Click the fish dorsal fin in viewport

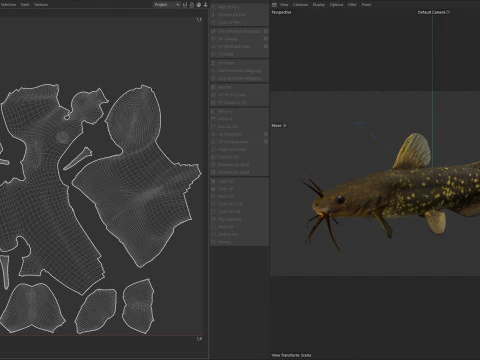413,152
